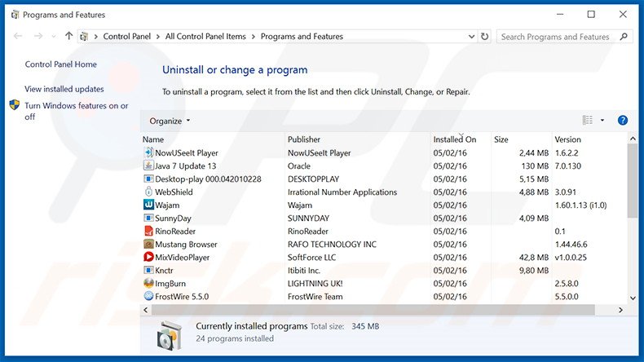The image size is (644, 362).
Task: Click the scroll up arrow
Action: point(633,139)
